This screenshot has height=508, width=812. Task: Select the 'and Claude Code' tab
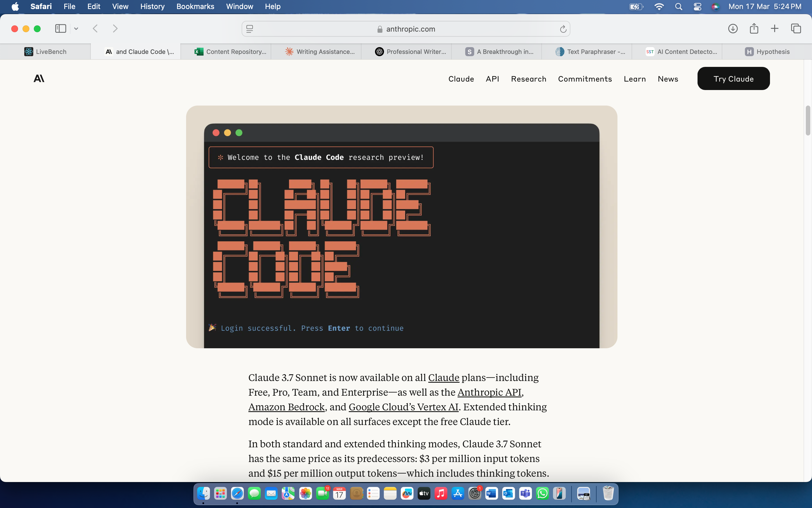[136, 51]
